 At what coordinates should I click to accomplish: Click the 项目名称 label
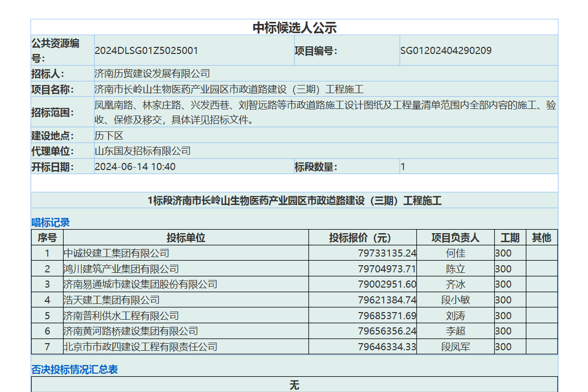click(52, 89)
